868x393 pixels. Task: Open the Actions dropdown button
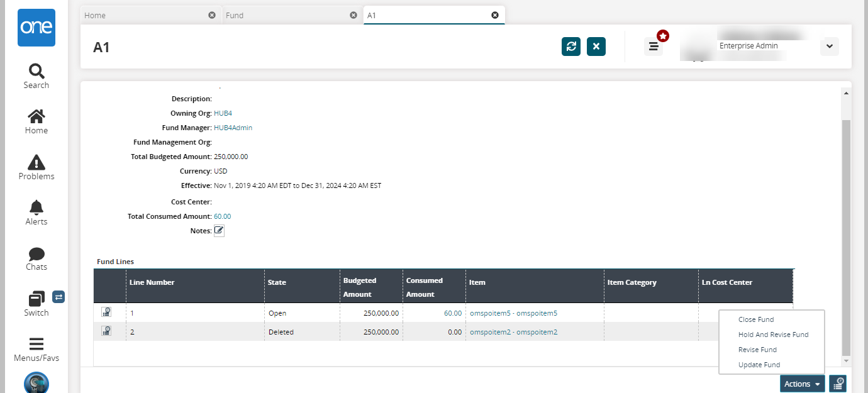click(x=803, y=384)
